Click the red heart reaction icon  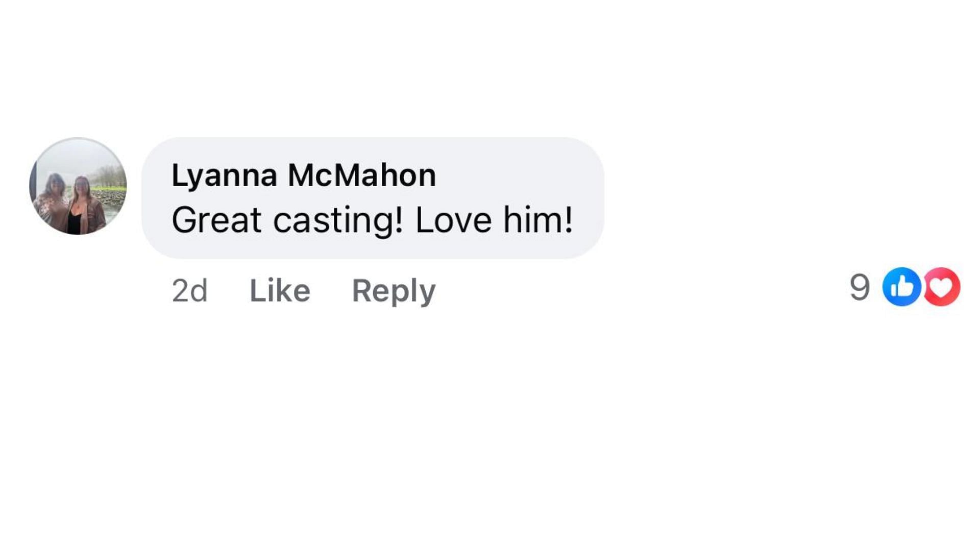(x=943, y=287)
